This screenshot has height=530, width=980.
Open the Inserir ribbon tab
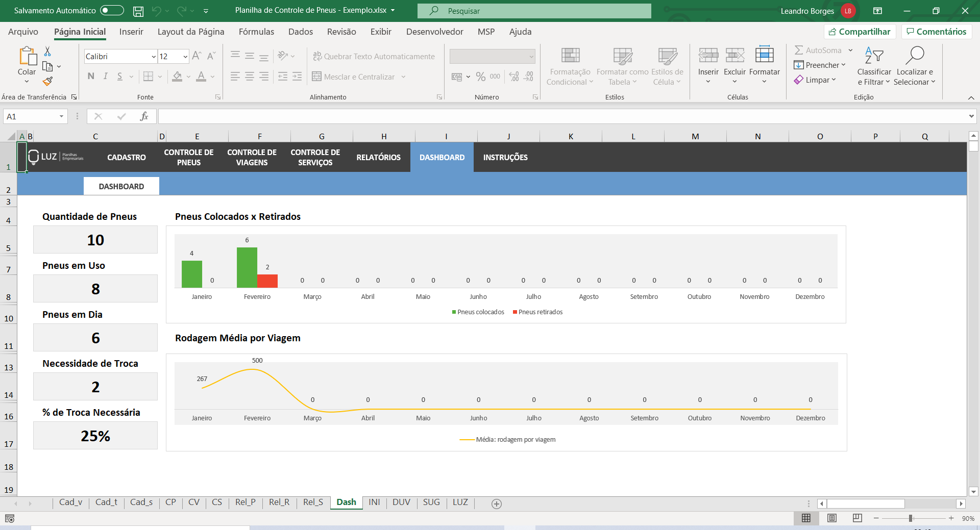tap(131, 32)
